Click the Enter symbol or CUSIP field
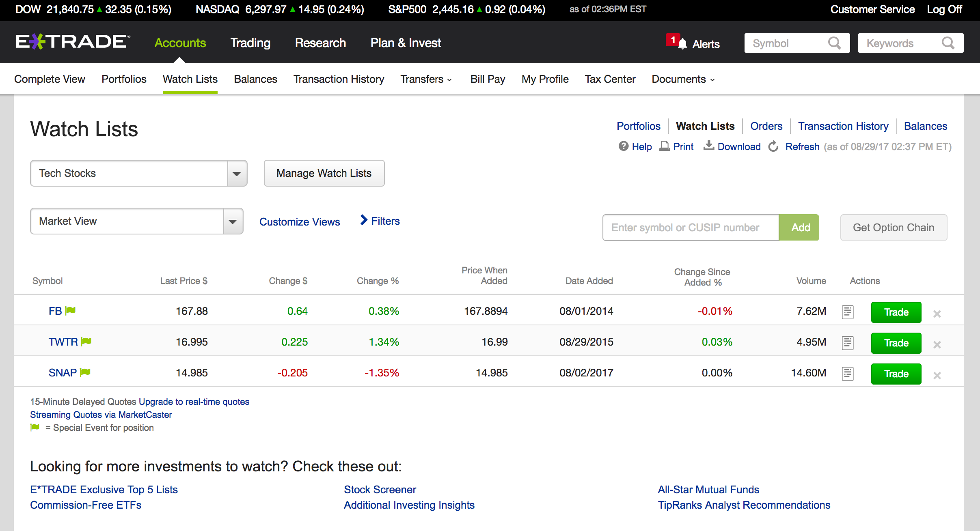980x531 pixels. [x=690, y=228]
